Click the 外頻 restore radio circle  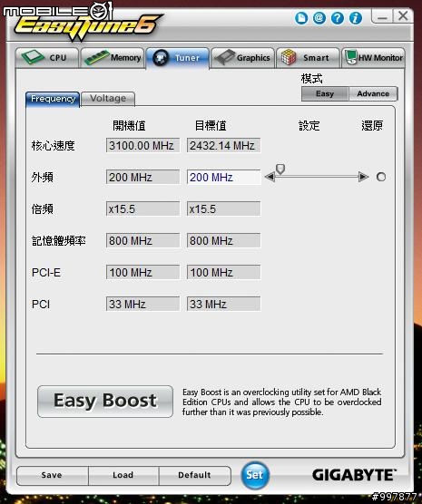(381, 177)
